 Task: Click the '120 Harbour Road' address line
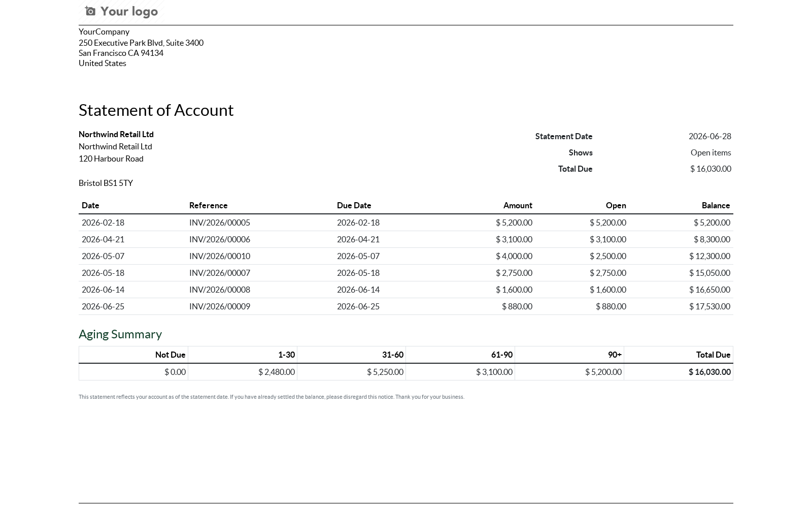(111, 158)
